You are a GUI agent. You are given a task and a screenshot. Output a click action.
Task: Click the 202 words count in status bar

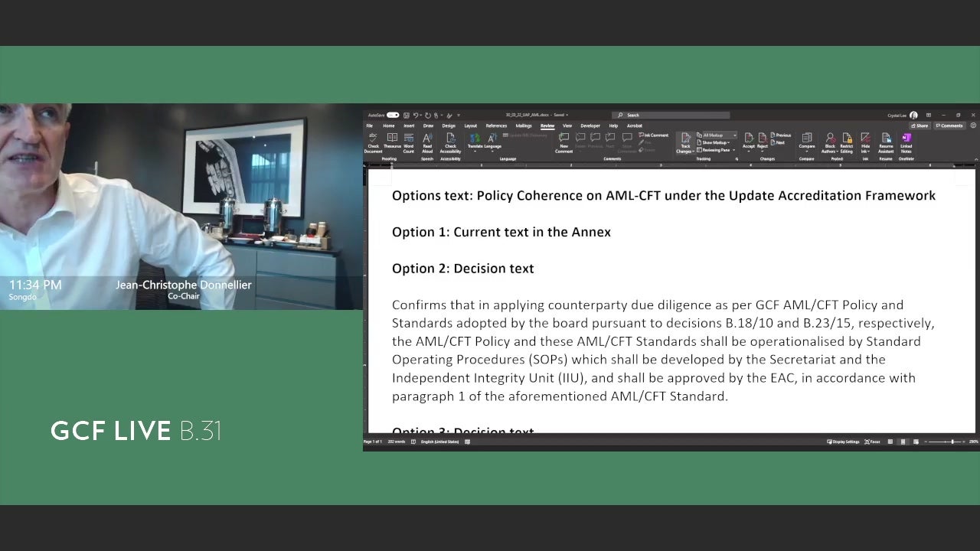click(x=397, y=442)
